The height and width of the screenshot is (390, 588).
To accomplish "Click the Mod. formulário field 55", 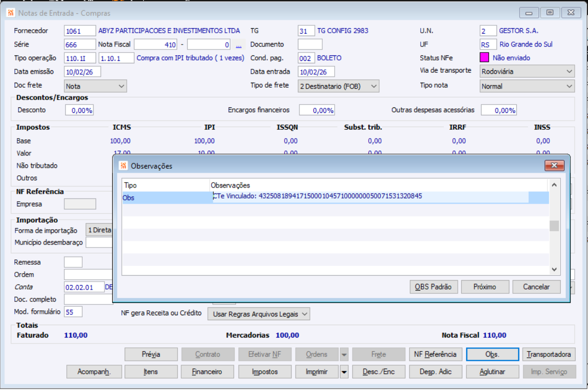I will 73,312.
